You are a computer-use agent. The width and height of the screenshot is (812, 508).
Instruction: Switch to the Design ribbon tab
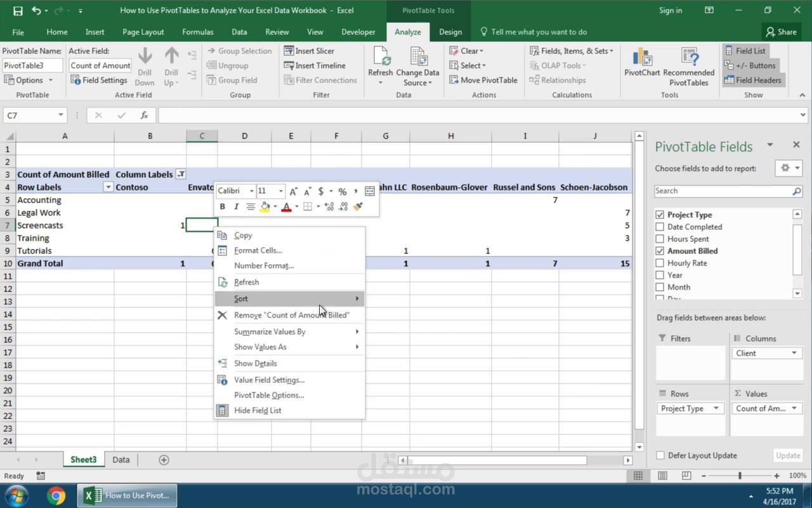pos(450,32)
